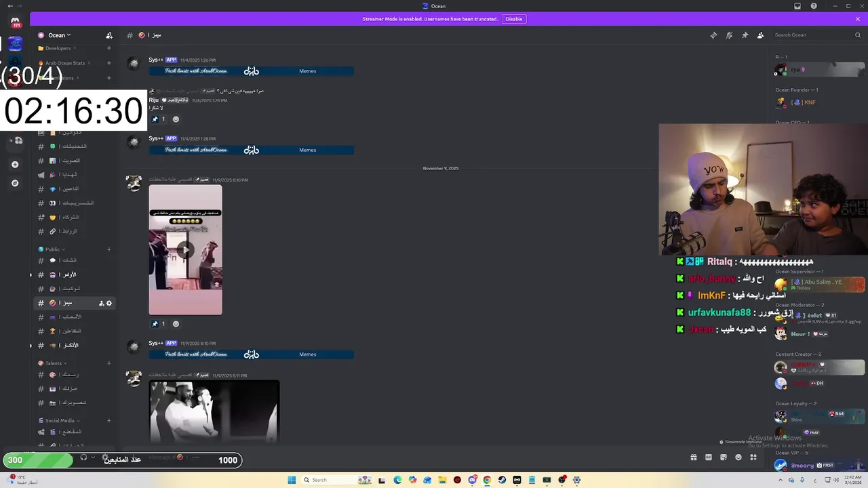
Task: Open the Threads icon in channel header
Action: tap(713, 35)
